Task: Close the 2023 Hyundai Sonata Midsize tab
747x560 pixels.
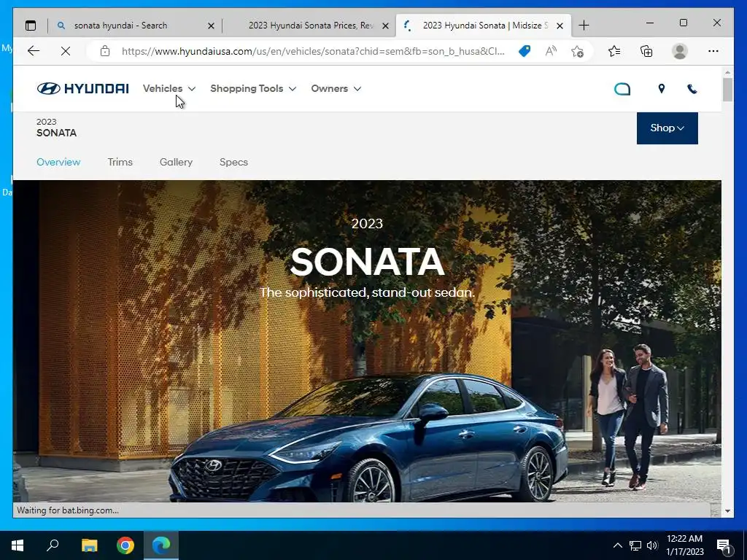Action: (x=560, y=26)
